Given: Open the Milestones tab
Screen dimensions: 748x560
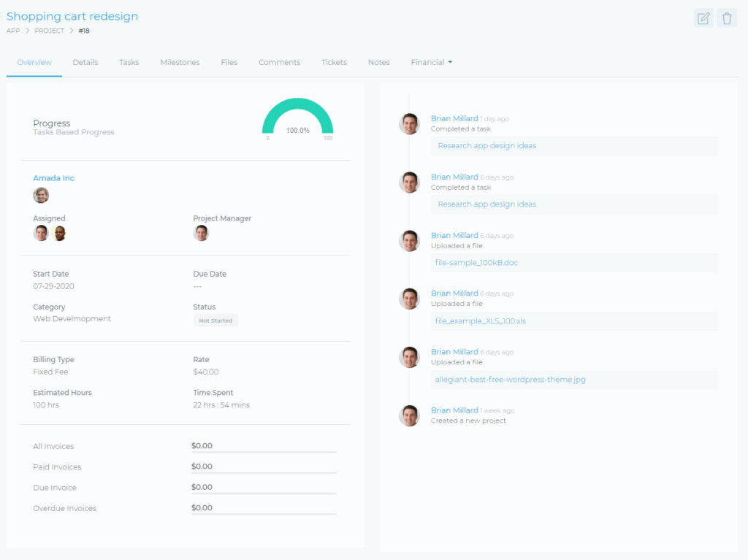Looking at the screenshot, I should (x=180, y=63).
